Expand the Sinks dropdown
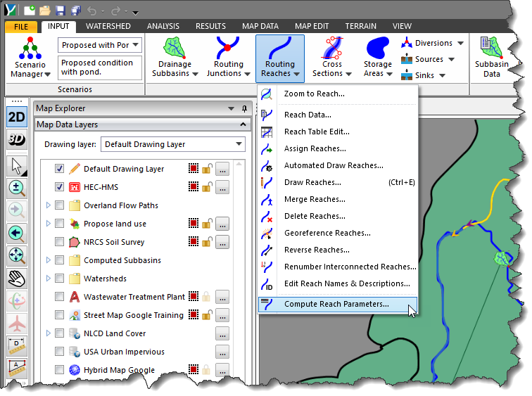The width and height of the screenshot is (532, 396). 442,75
